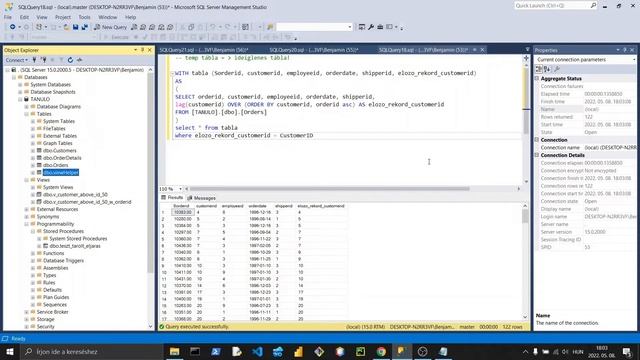This screenshot has width=640, height=360.
Task: Open Visual Studio Code from the taskbar
Action: [257, 351]
